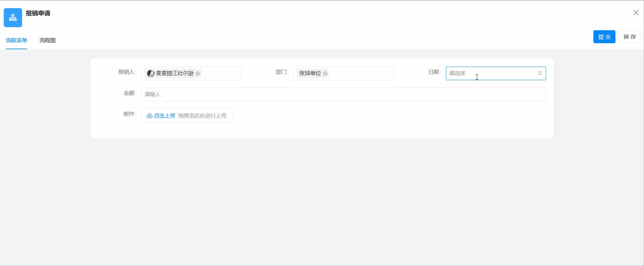Remove 麦麦提江吐尔逊 using its x icon
The width and height of the screenshot is (644, 266).
click(198, 73)
